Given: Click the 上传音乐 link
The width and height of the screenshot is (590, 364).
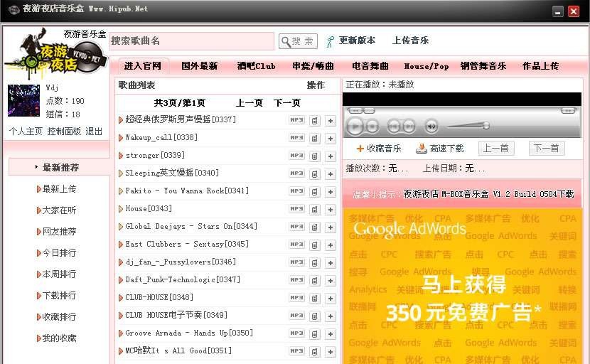Looking at the screenshot, I should (411, 41).
